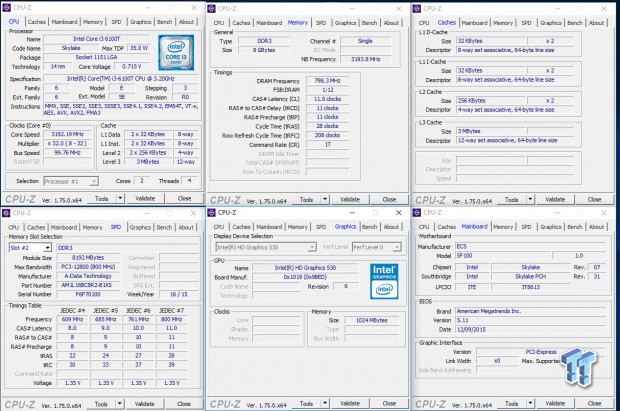The width and height of the screenshot is (620, 411).
Task: Click BIOS Date value 12/09/2015
Action: point(530,329)
